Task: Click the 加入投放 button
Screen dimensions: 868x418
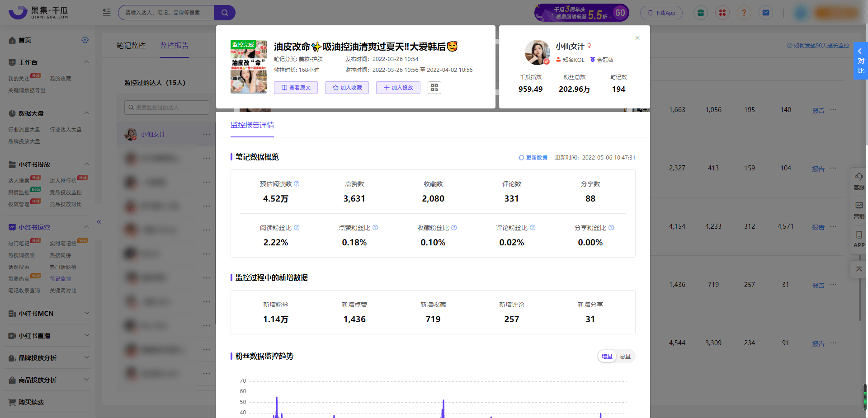Action: [398, 88]
